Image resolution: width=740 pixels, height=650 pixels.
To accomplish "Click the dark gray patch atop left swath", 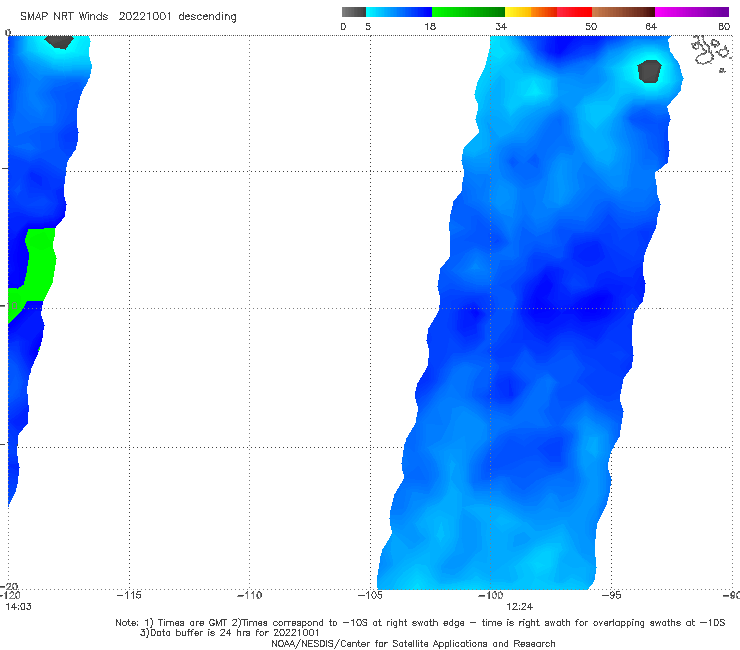I will click(59, 42).
